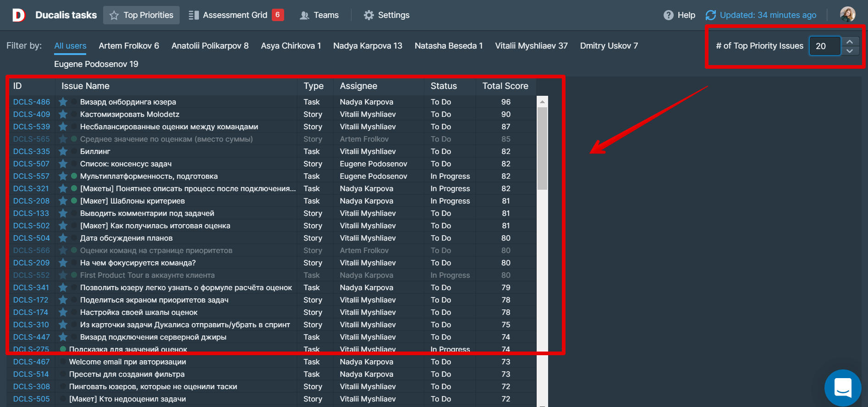Click the star icon for DCLS-504

click(x=63, y=238)
